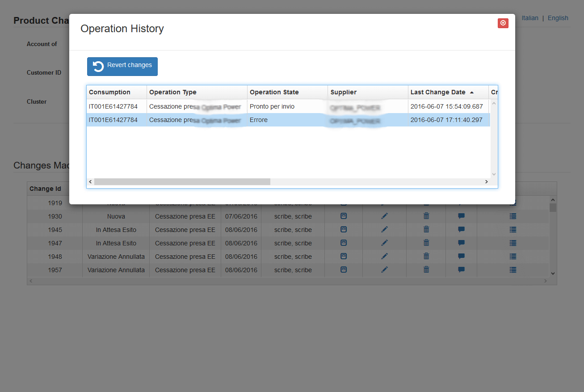The height and width of the screenshot is (392, 584).
Task: Click Change Id cell 1948
Action: 55,257
